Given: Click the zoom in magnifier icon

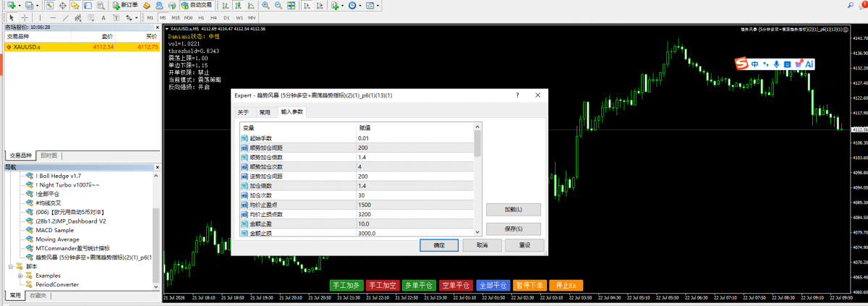Looking at the screenshot, I should coord(266,5).
